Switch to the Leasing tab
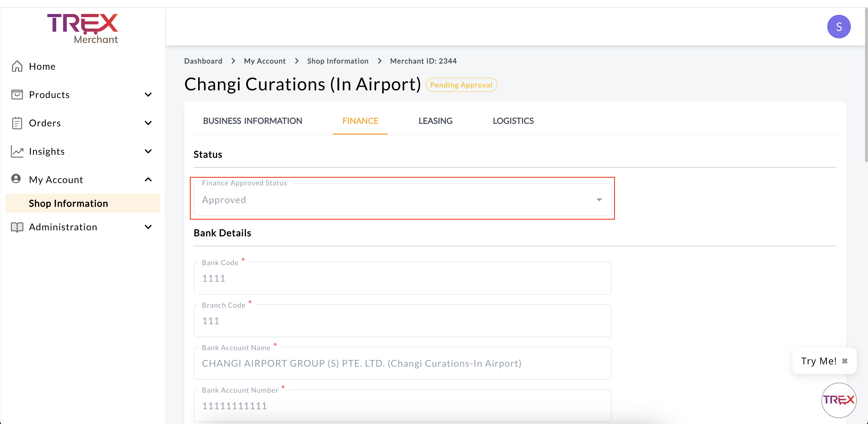This screenshot has height=424, width=868. [435, 121]
